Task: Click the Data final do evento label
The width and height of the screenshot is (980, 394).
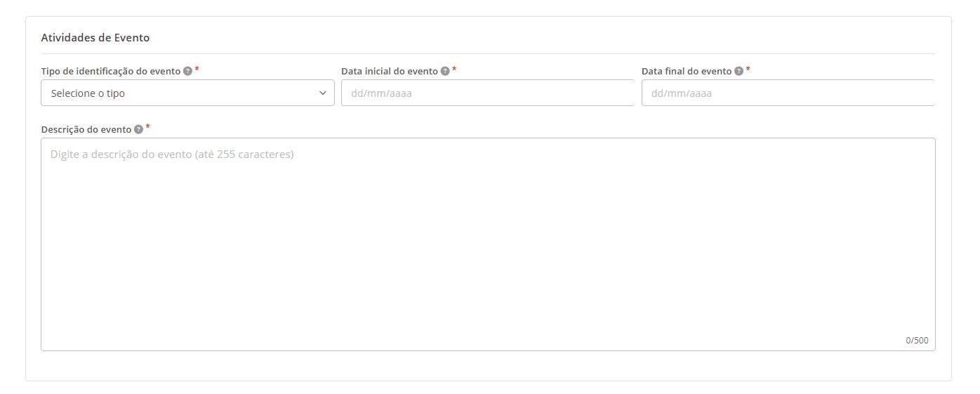Action: [x=687, y=72]
